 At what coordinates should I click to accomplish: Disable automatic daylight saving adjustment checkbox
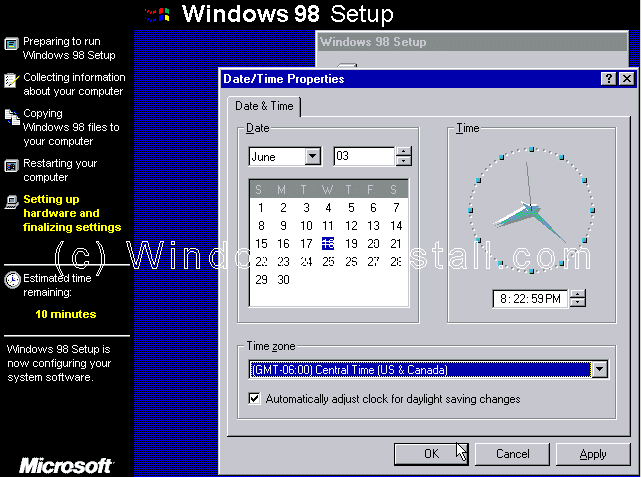255,399
